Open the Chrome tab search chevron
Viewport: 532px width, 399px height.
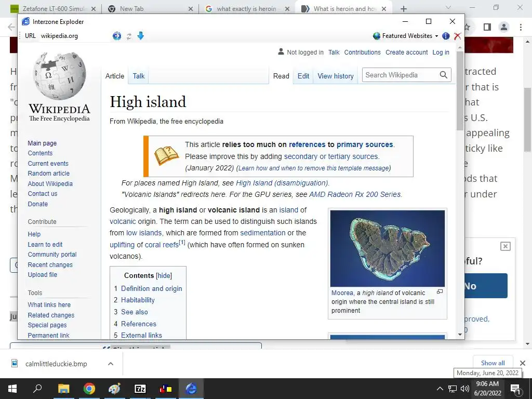pos(448,7)
